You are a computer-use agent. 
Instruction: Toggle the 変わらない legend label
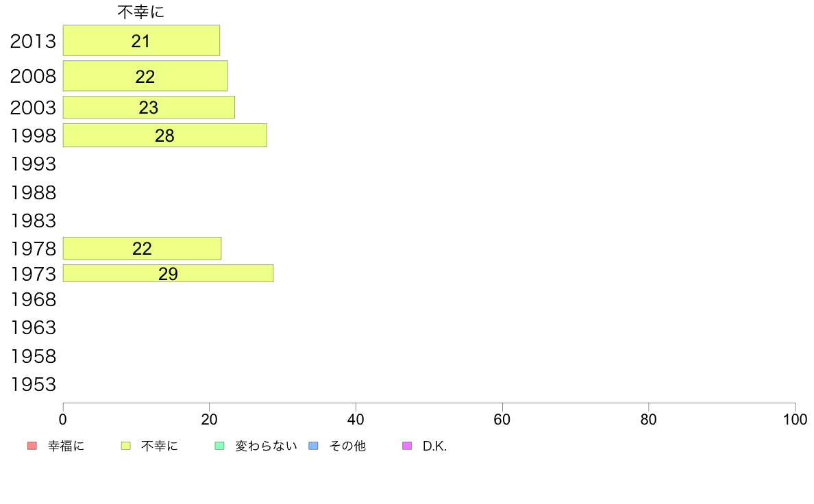click(266, 446)
